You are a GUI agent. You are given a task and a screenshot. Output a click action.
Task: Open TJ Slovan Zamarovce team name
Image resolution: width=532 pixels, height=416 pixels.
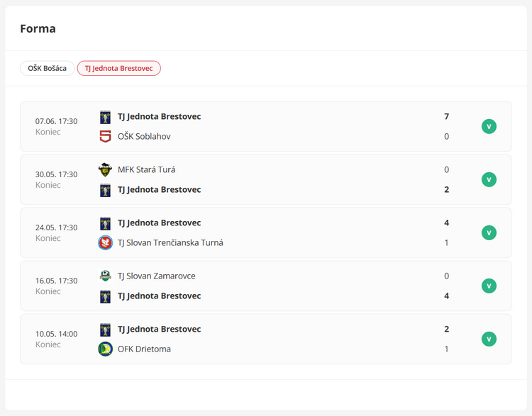tap(157, 276)
